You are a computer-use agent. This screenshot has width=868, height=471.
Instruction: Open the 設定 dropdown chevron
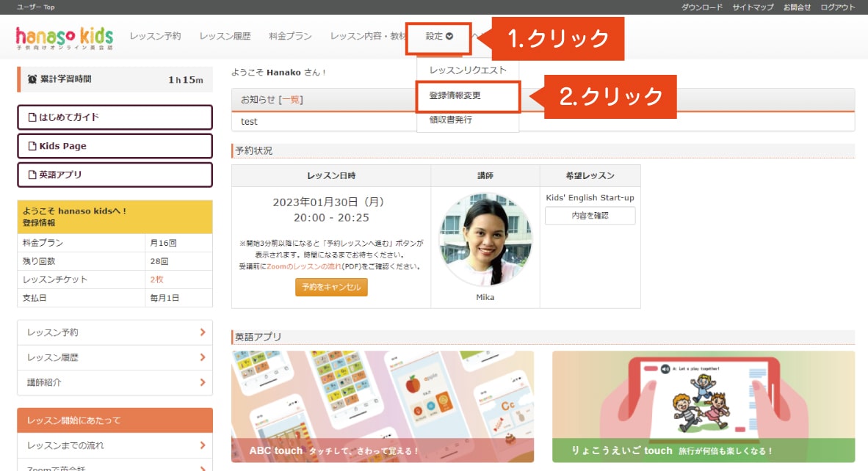click(450, 34)
